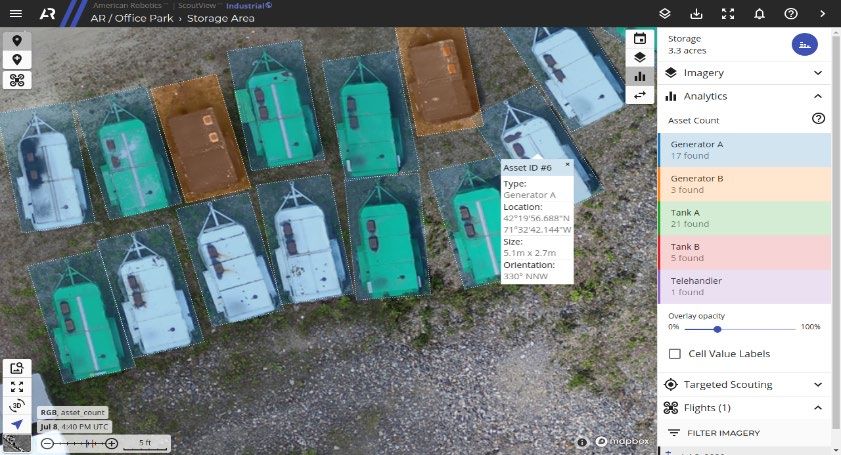The height and width of the screenshot is (455, 841).
Task: Click the add location pin tool
Action: [17, 60]
